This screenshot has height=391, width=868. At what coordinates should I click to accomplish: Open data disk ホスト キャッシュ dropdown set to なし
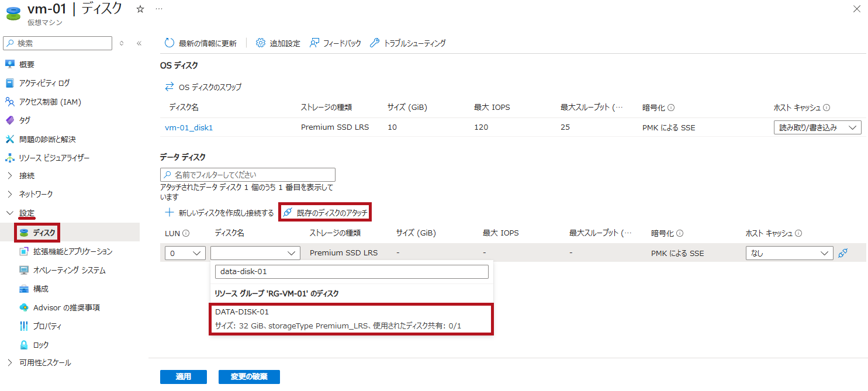[x=789, y=253]
